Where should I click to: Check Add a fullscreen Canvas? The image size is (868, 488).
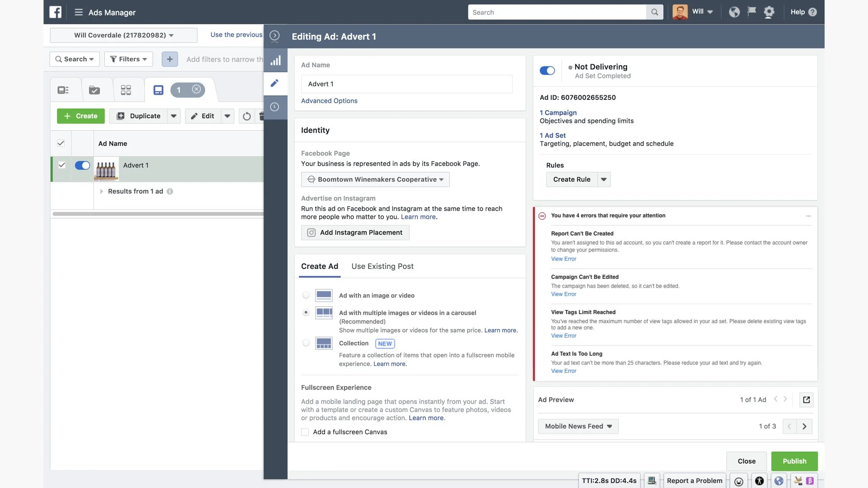tap(305, 432)
